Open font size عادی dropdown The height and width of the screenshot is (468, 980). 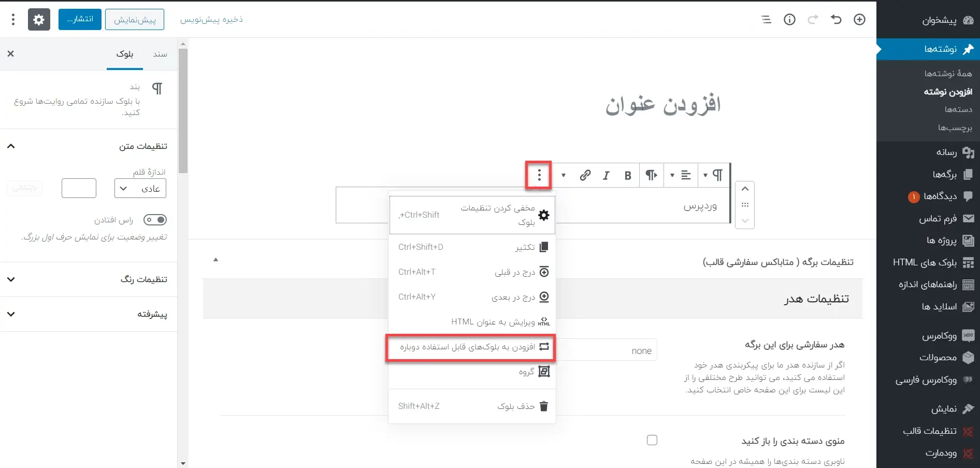click(x=140, y=189)
